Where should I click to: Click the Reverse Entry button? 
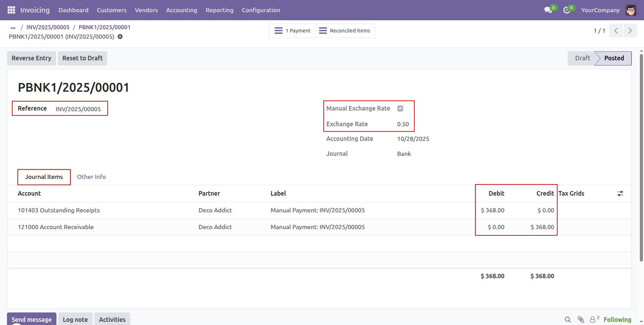tap(31, 58)
